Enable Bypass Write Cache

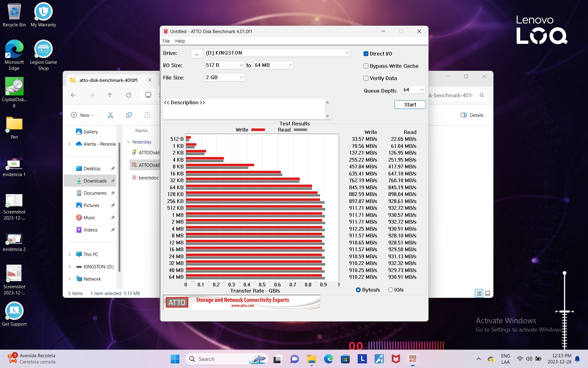366,66
